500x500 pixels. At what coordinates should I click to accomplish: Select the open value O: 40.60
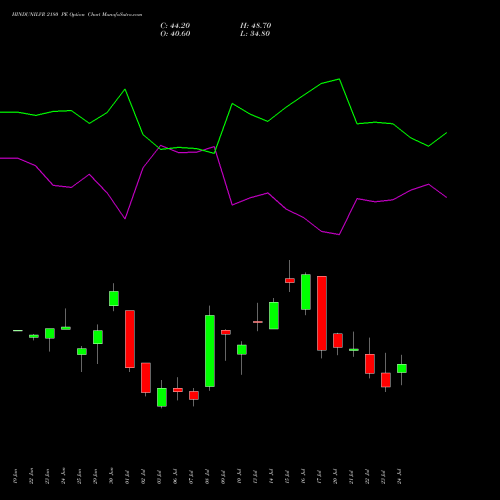[175, 34]
